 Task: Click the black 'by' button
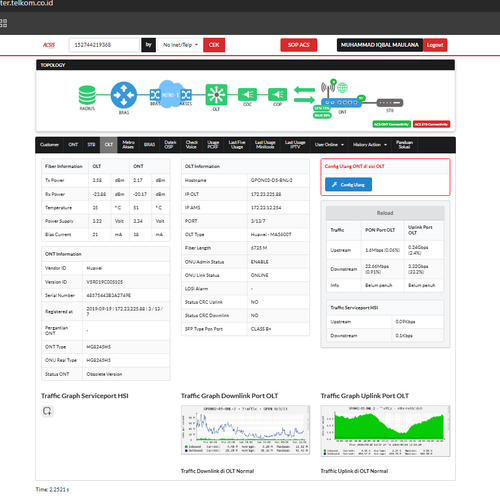[149, 45]
